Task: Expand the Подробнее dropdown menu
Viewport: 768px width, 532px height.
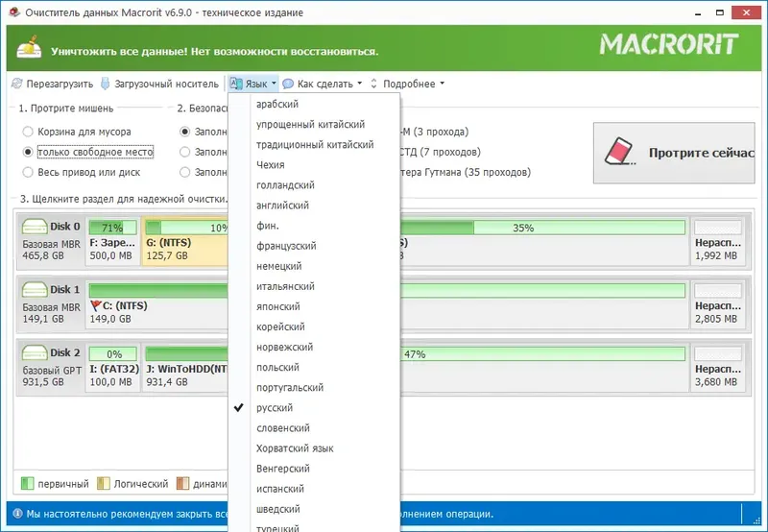Action: (414, 84)
